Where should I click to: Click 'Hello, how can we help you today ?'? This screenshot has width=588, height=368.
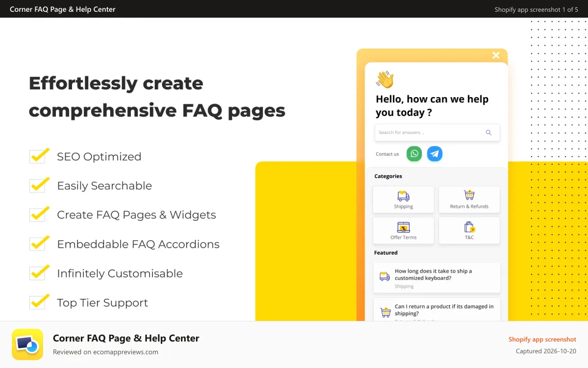coord(432,105)
